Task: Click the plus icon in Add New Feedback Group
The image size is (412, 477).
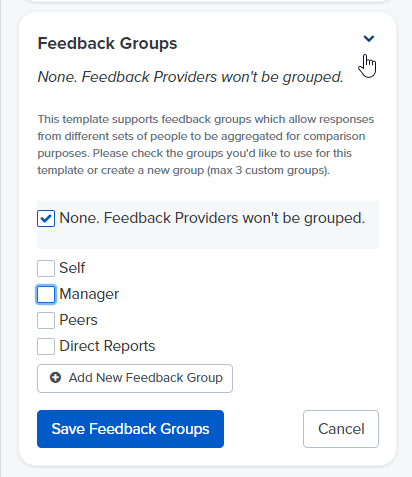Action: point(55,378)
